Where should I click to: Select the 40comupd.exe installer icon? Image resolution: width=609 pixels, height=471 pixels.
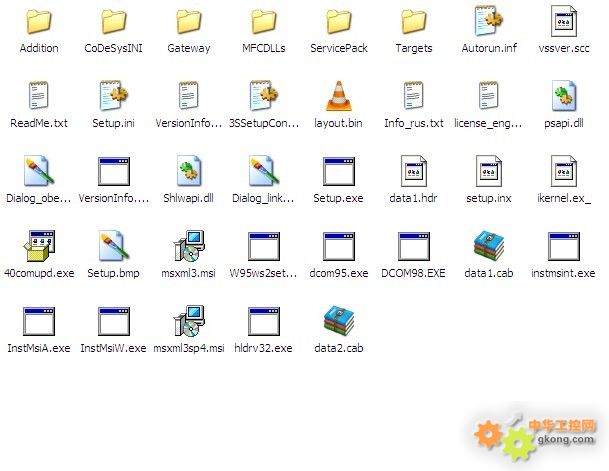pos(39,245)
